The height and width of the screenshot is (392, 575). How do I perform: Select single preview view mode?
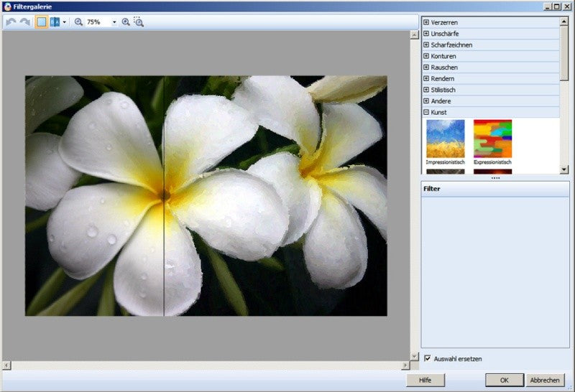(42, 22)
